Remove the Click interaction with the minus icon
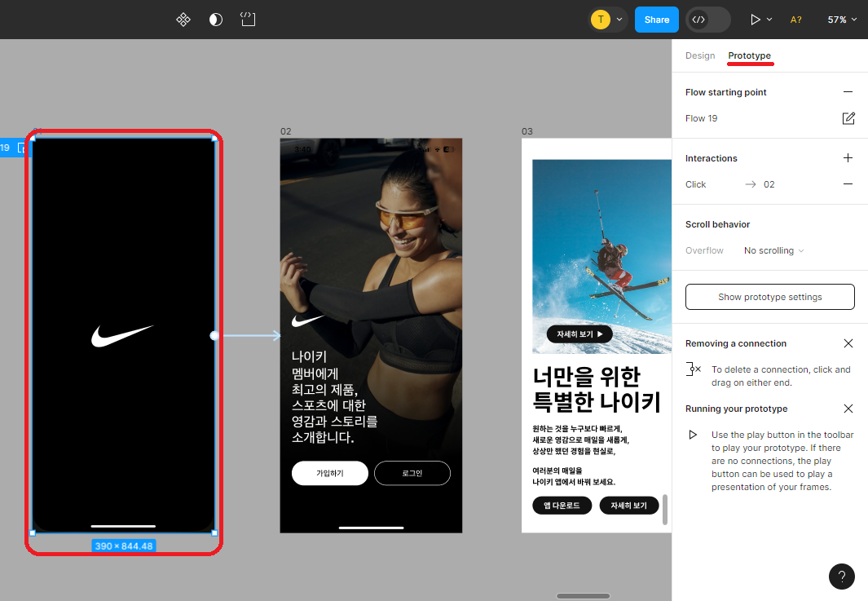Screen dimensions: 868x601 [x=848, y=184]
